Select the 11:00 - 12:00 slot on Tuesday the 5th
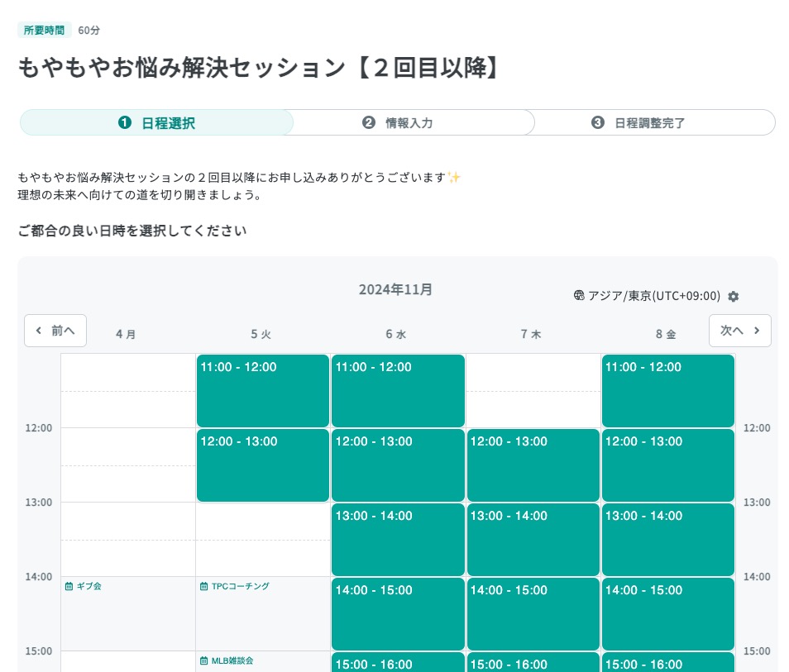This screenshot has height=672, width=789. (x=262, y=390)
